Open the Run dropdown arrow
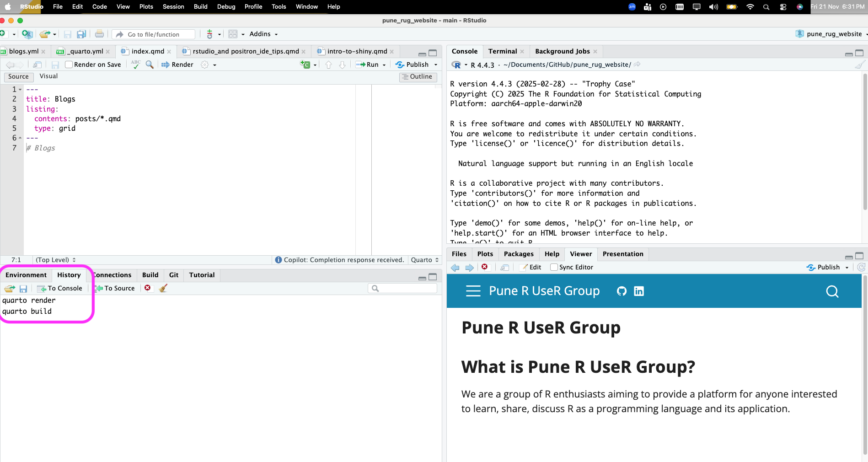 [x=384, y=65]
